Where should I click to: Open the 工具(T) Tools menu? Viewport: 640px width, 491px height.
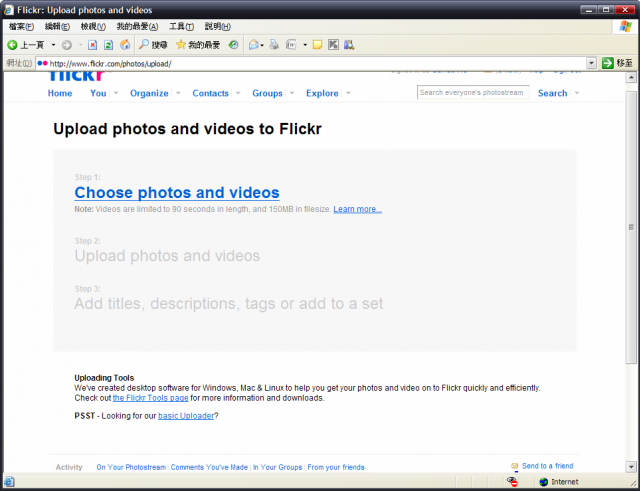pos(181,27)
